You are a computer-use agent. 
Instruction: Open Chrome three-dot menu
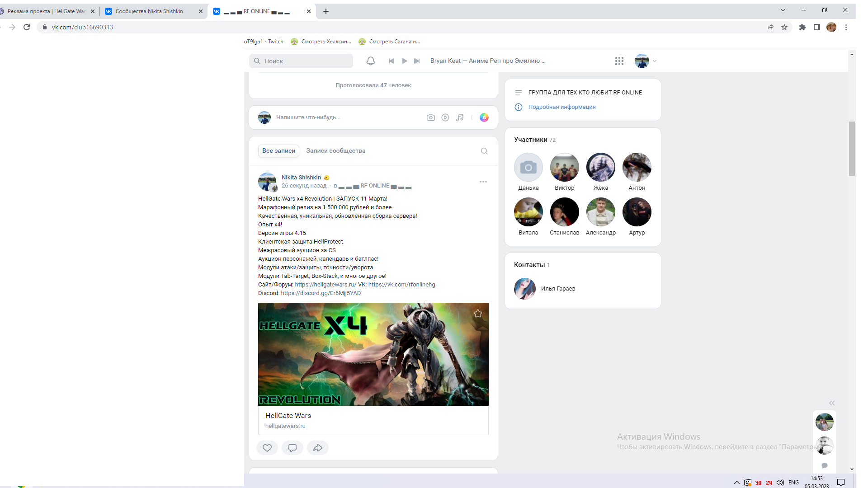click(x=846, y=27)
